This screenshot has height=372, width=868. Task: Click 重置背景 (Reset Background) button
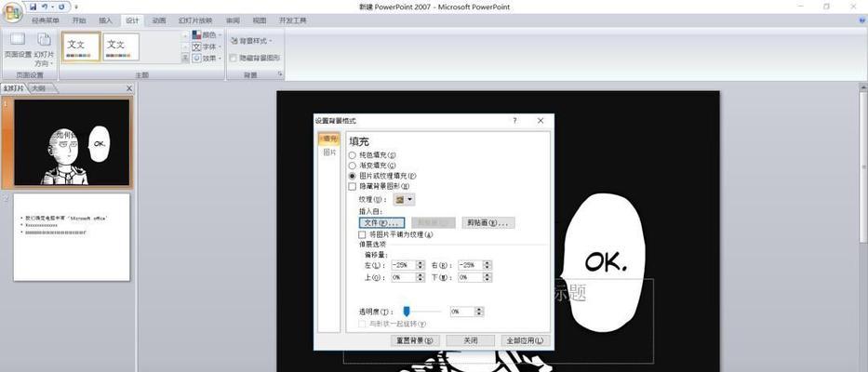[x=415, y=340]
